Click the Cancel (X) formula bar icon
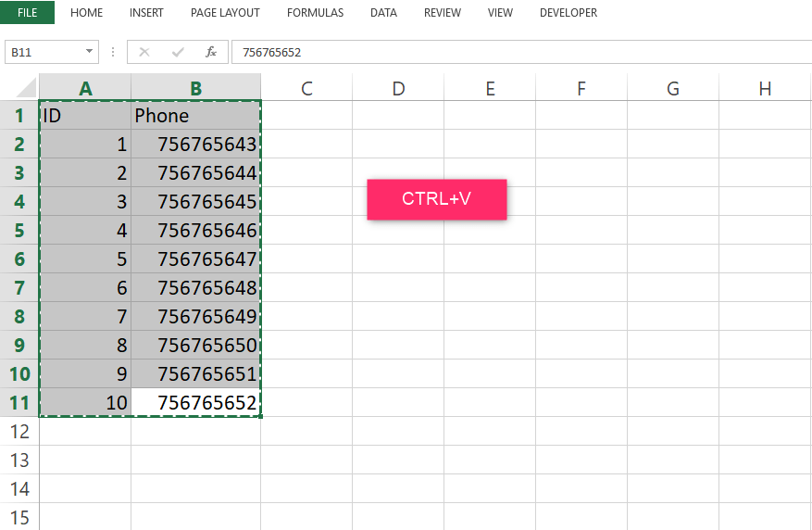The image size is (812, 530). click(x=144, y=52)
